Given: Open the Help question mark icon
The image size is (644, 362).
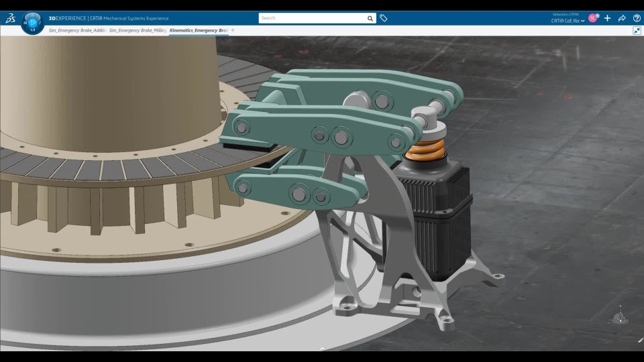Looking at the screenshot, I should (637, 18).
